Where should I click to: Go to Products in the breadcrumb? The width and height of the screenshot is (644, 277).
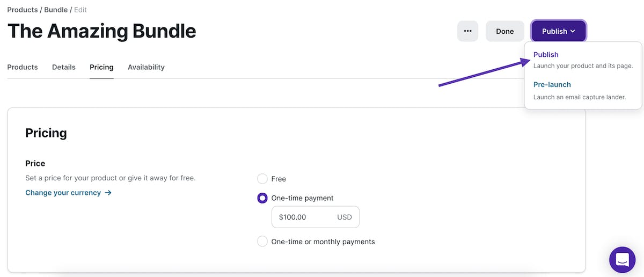(x=23, y=10)
